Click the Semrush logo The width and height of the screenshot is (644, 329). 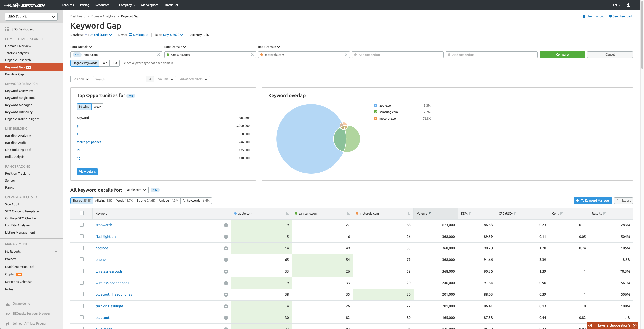[x=24, y=5]
